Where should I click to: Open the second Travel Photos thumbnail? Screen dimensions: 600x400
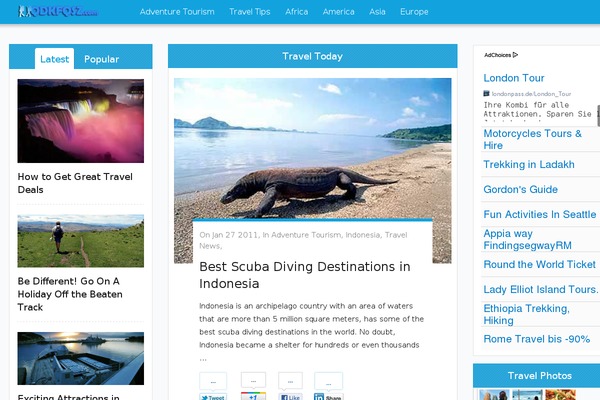coord(527,395)
